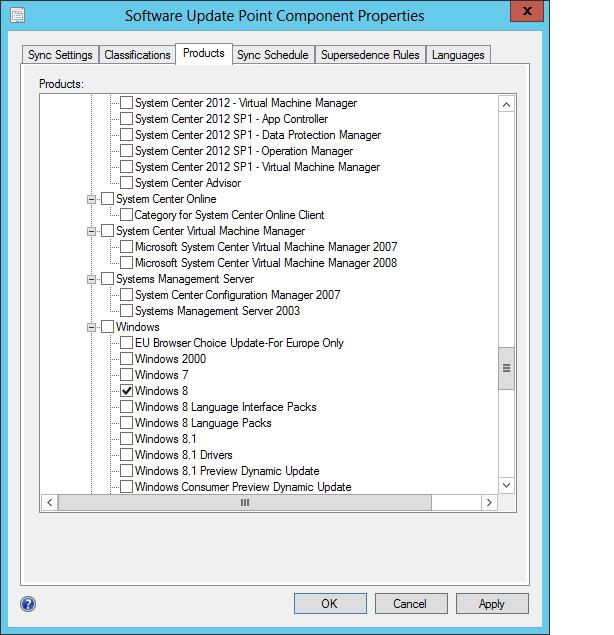614x635 pixels.
Task: Check the Windows 7 checkbox
Action: click(x=126, y=375)
